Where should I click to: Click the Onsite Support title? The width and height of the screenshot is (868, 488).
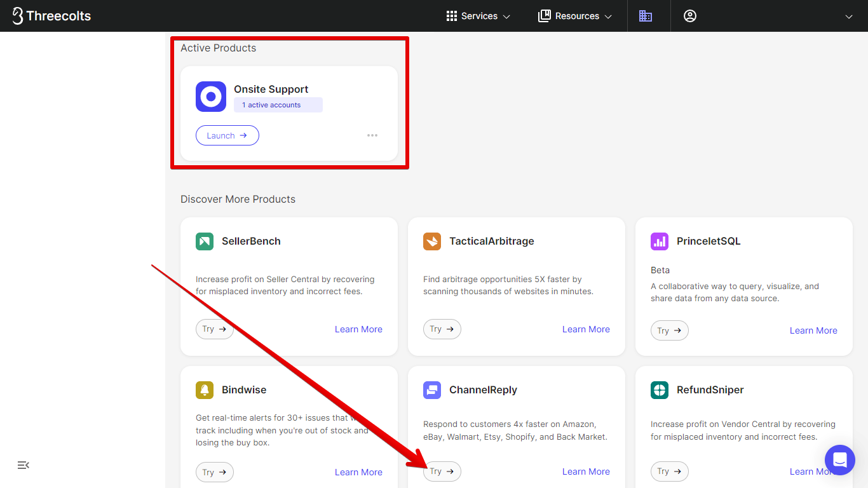271,89
